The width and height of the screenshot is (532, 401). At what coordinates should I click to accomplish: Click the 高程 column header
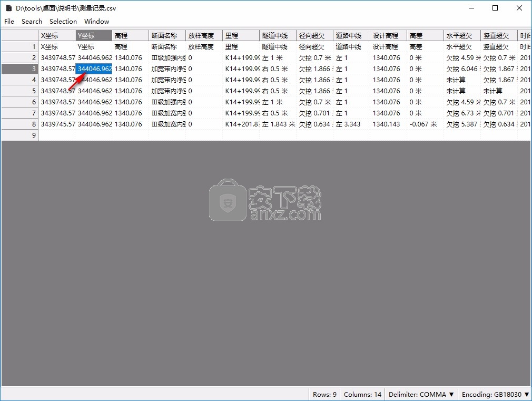click(x=130, y=36)
